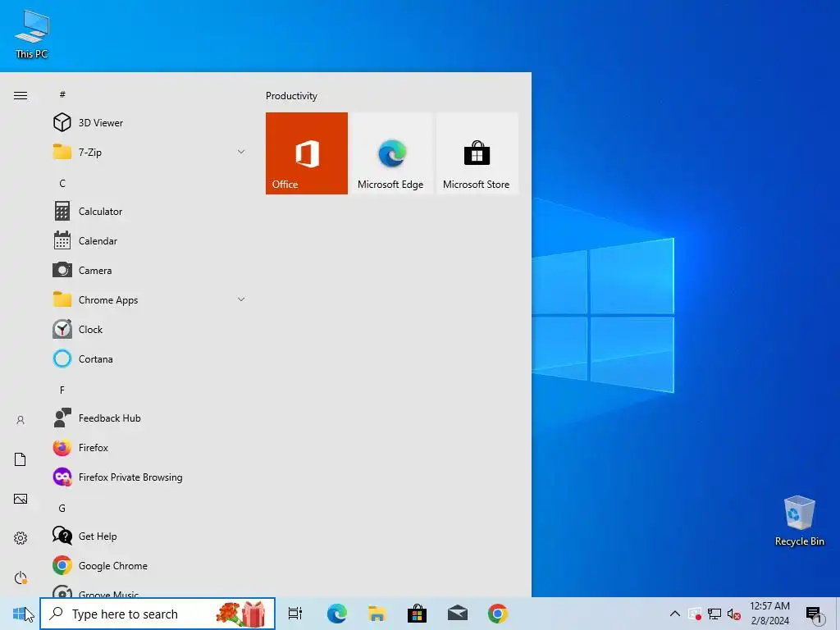Image resolution: width=840 pixels, height=630 pixels.
Task: Open Microsoft Store from the taskbar
Action: (417, 614)
